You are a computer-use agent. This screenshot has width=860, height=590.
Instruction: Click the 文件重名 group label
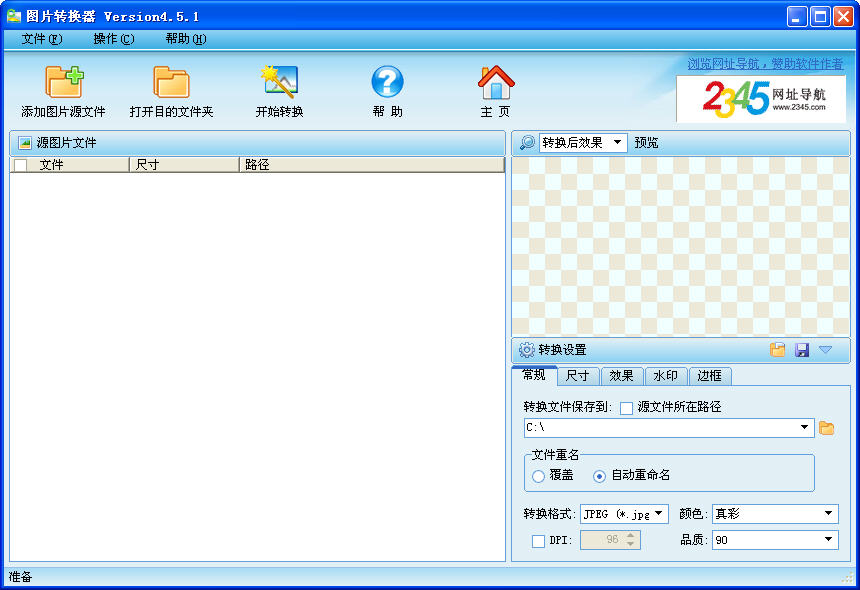[556, 455]
